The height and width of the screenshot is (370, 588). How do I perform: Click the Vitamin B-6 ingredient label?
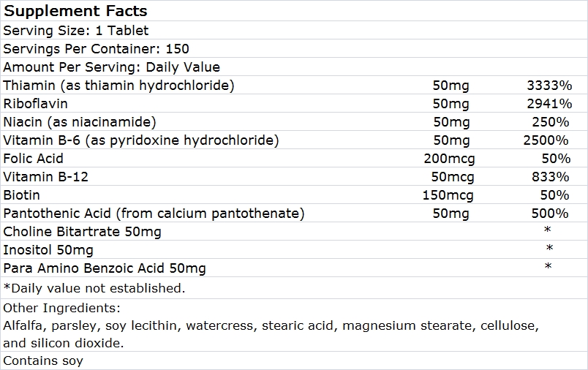pos(141,140)
